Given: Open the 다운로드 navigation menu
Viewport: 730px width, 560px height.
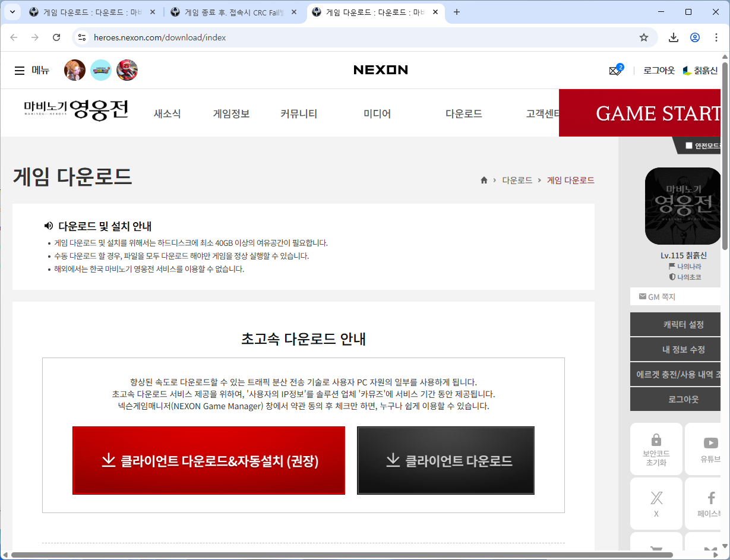Looking at the screenshot, I should click(464, 114).
